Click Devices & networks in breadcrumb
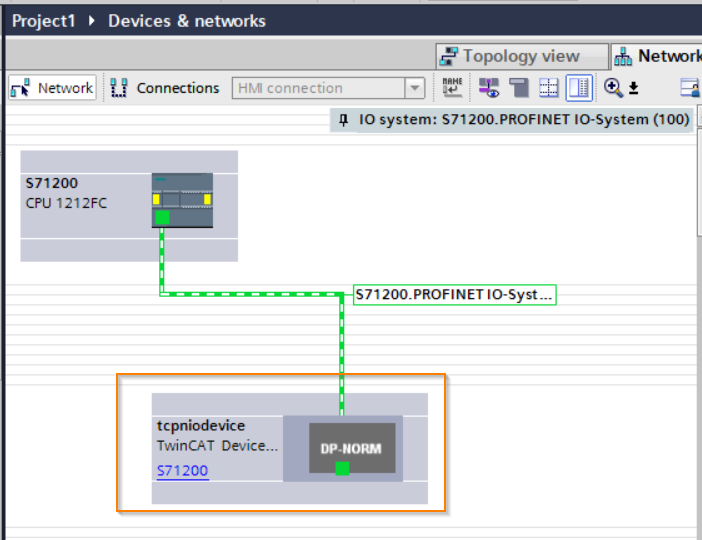The height and width of the screenshot is (540, 702). pos(187,21)
